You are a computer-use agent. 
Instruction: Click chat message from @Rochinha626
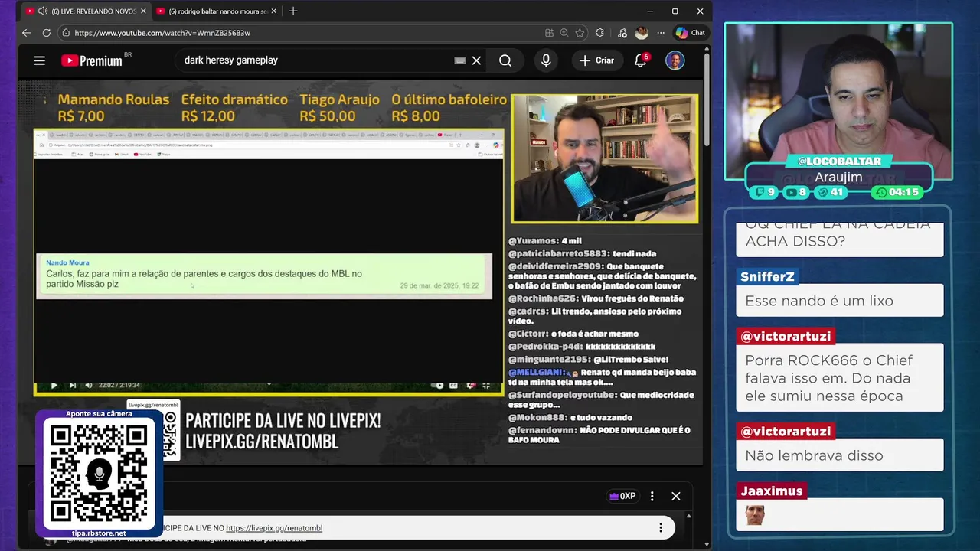(x=596, y=298)
